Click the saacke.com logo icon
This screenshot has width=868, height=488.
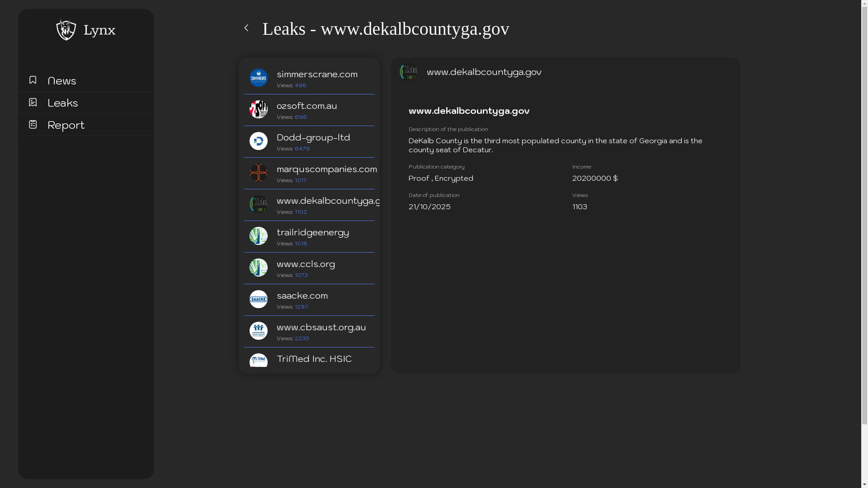click(259, 299)
